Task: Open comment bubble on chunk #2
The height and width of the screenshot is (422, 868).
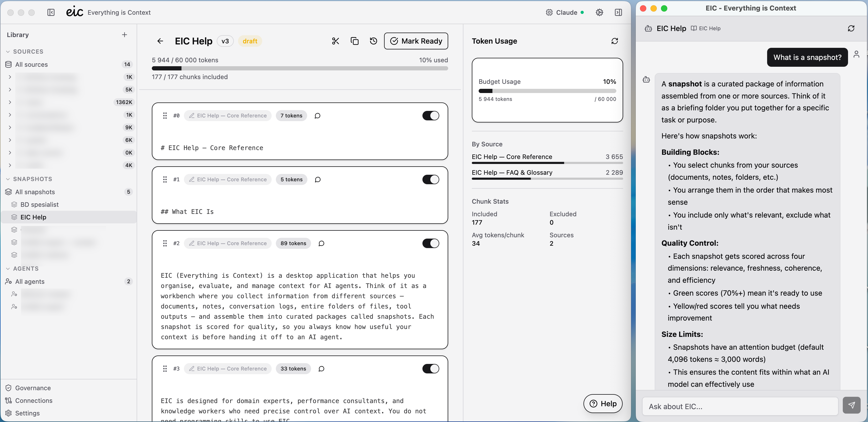Action: tap(322, 243)
